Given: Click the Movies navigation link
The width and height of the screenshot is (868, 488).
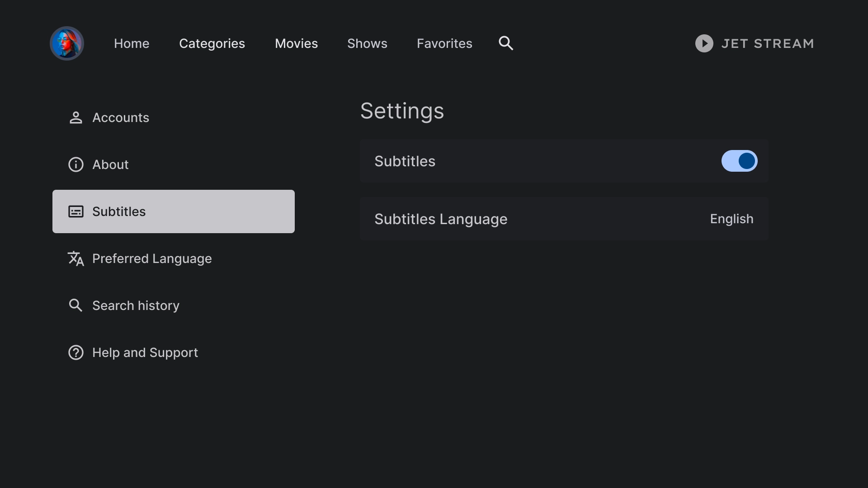Looking at the screenshot, I should click(296, 43).
